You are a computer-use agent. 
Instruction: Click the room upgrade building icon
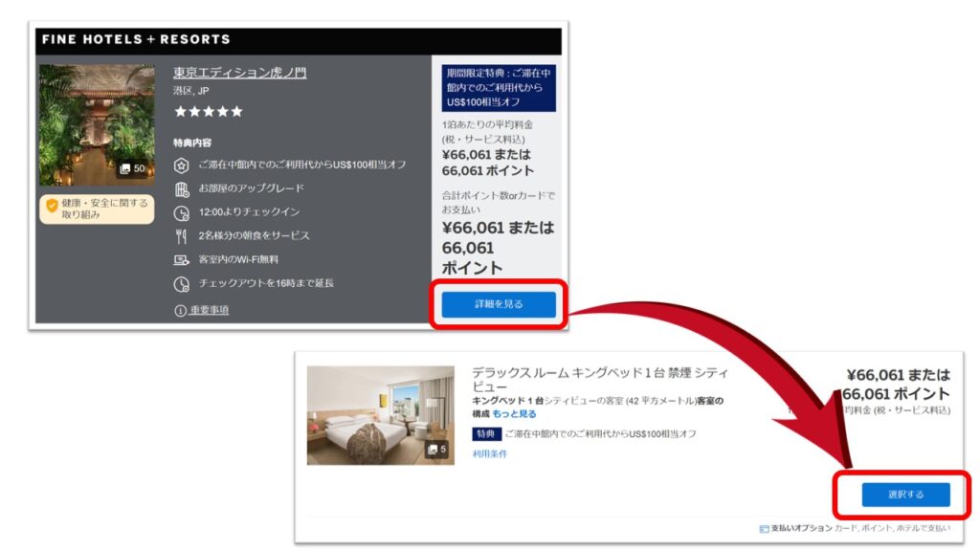coord(181,188)
